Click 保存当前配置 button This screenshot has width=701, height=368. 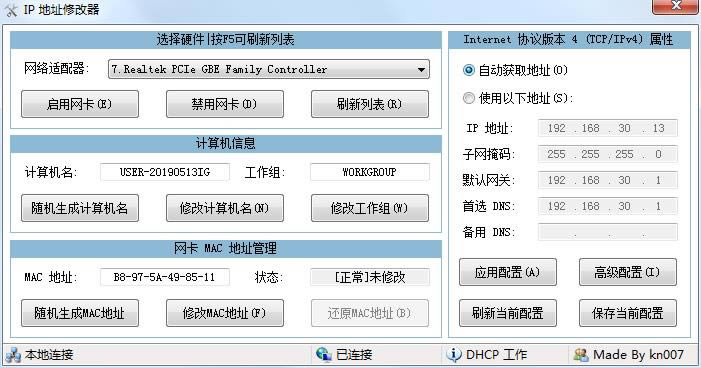point(628,313)
